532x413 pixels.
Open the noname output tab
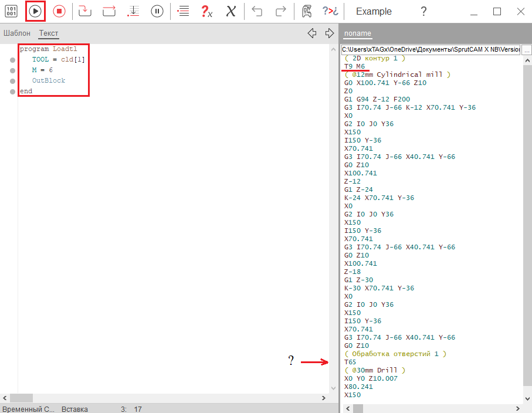click(357, 33)
